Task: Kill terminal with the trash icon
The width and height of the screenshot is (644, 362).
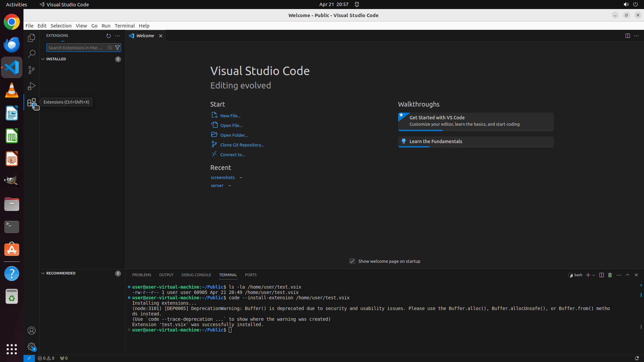Action: click(x=610, y=275)
